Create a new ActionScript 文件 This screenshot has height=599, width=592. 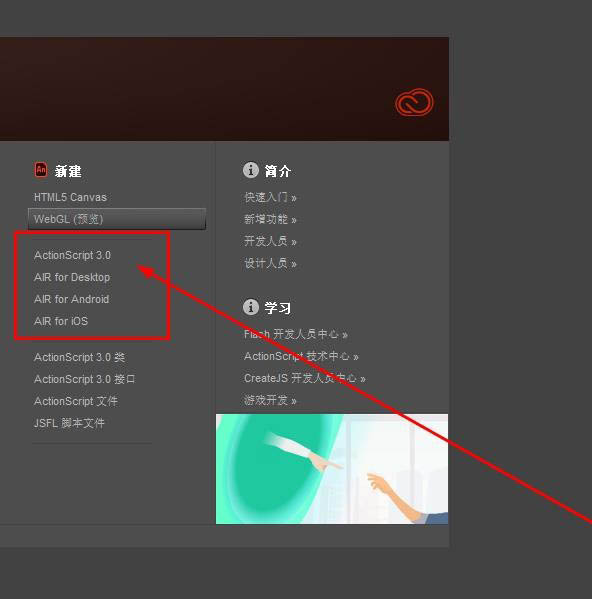(76, 401)
